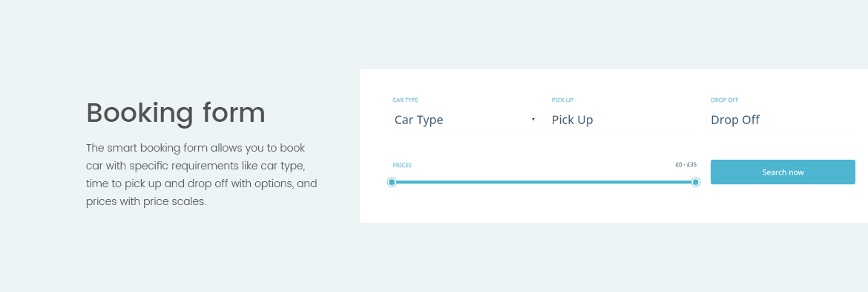The image size is (868, 292).
Task: Select the right maximum price slider handle
Action: (696, 182)
